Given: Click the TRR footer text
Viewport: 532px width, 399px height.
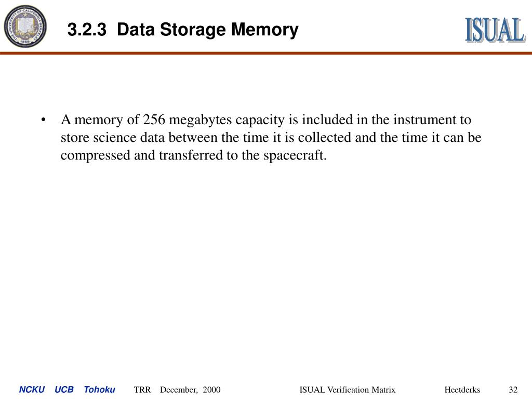Looking at the screenshot, I should pyautogui.click(x=142, y=390).
